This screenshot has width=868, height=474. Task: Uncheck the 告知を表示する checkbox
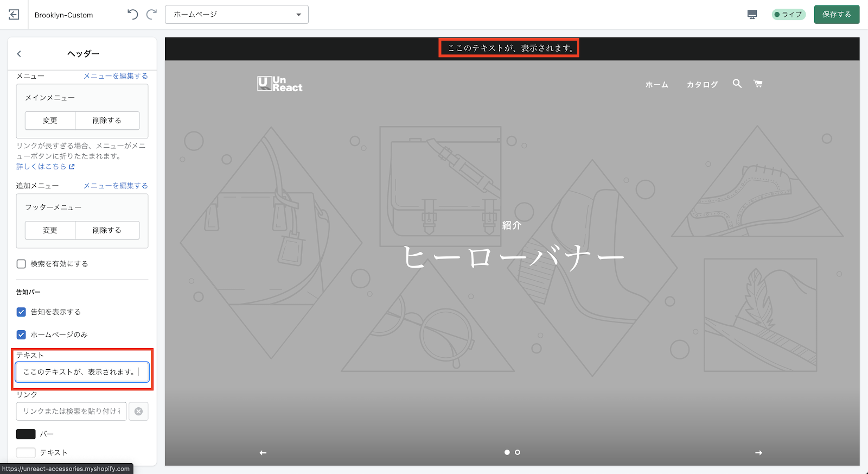(21, 312)
